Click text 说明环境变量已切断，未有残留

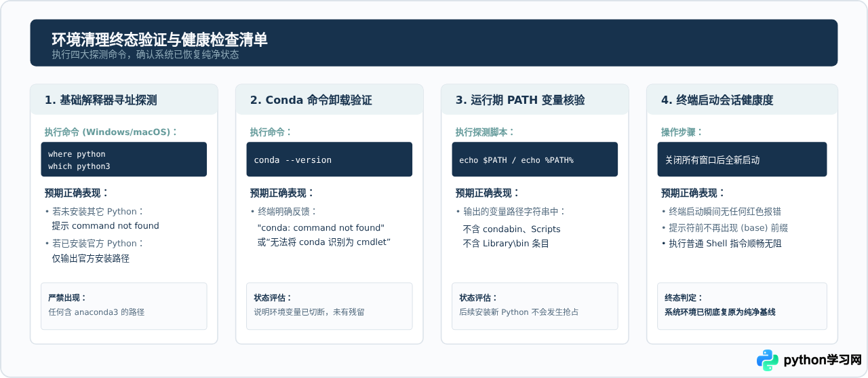pos(309,312)
